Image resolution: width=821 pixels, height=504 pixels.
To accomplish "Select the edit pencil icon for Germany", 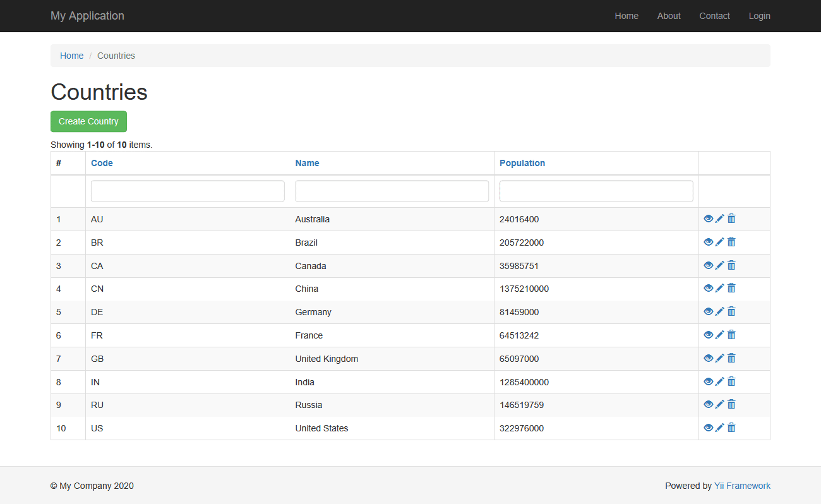I will [x=720, y=311].
